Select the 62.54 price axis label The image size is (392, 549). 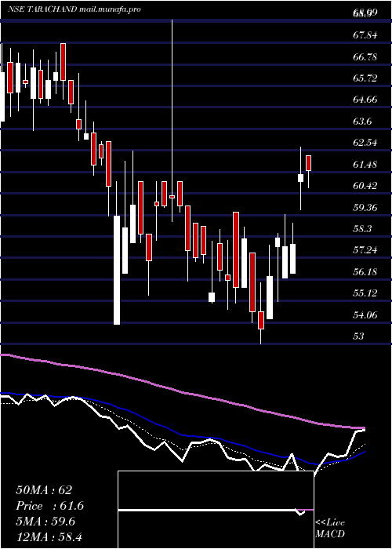(365, 143)
